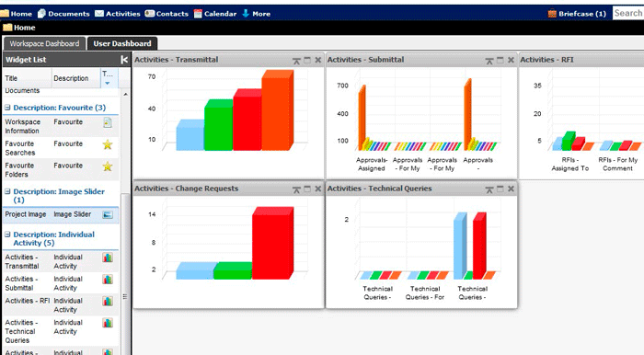Collapse the Widget List panel arrow

(124, 60)
